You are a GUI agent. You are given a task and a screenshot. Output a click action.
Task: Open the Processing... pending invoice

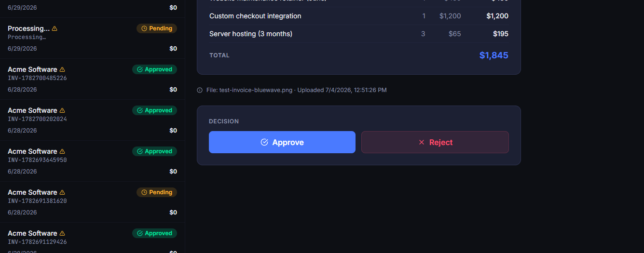click(92, 38)
